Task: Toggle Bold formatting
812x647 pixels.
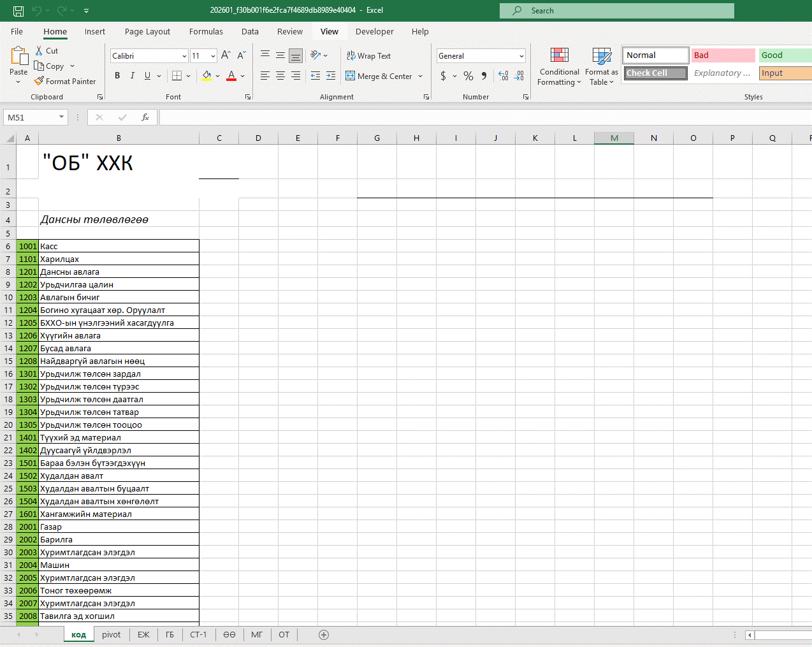Action: click(117, 76)
